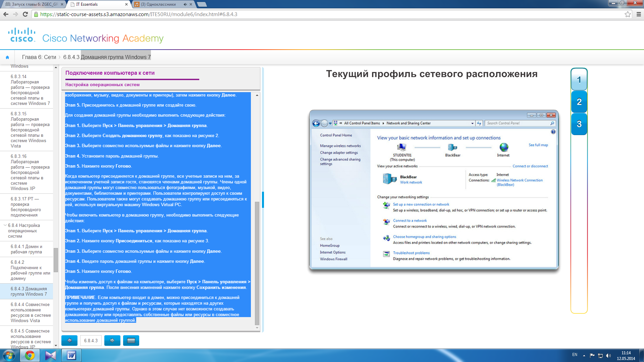The height and width of the screenshot is (362, 644).
Task: Open 6.8.3.17 PT wireless connection check
Action: (26, 207)
